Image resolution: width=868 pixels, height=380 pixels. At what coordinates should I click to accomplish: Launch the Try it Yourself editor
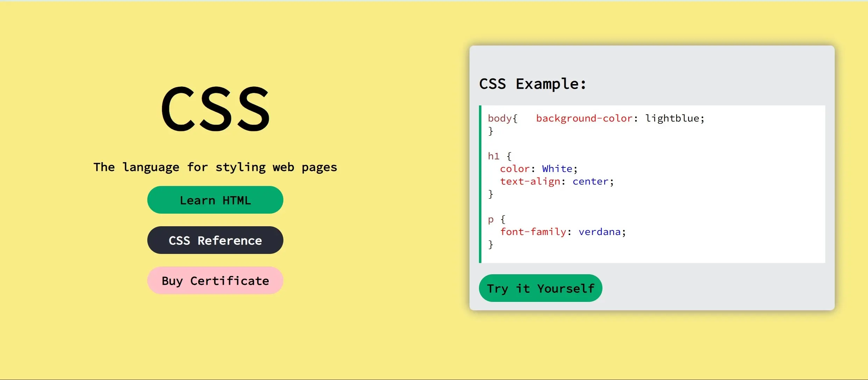(541, 288)
